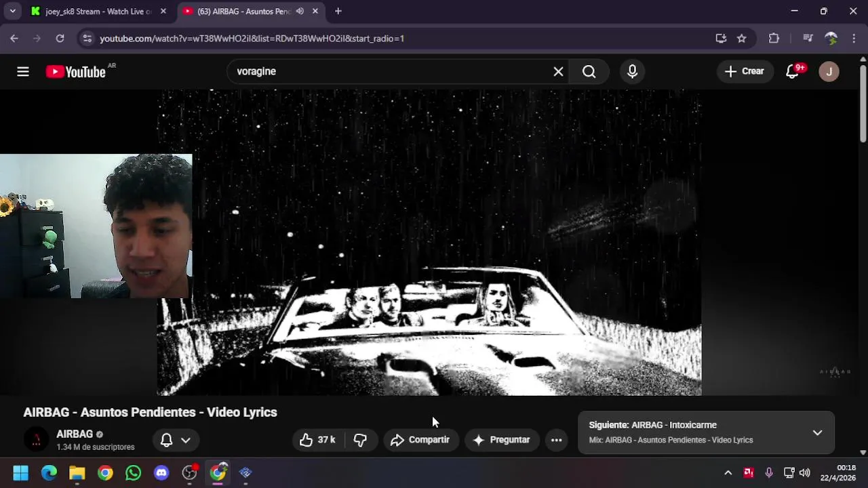Image resolution: width=868 pixels, height=488 pixels.
Task: Install app icon in address bar
Action: 721,39
